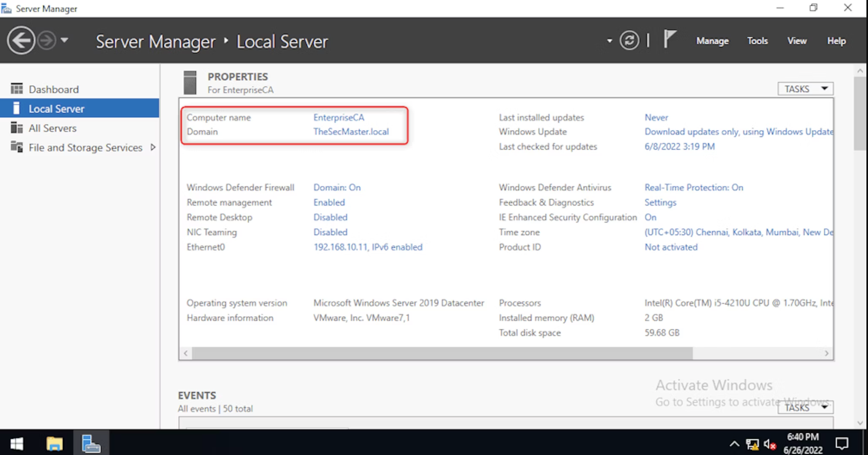Open the Properties TASKS dropdown
868x455 pixels.
pyautogui.click(x=805, y=89)
